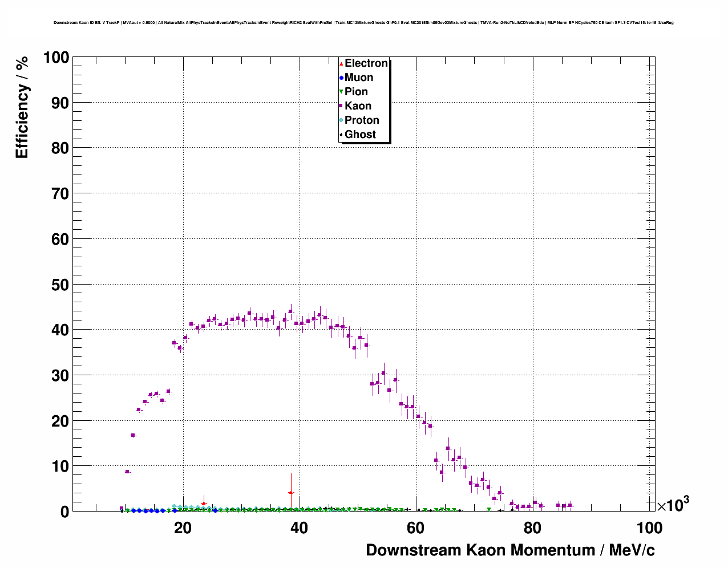Screen dimensions: 728x568
Task: Select the "Pion" legend label
Action: tap(356, 92)
